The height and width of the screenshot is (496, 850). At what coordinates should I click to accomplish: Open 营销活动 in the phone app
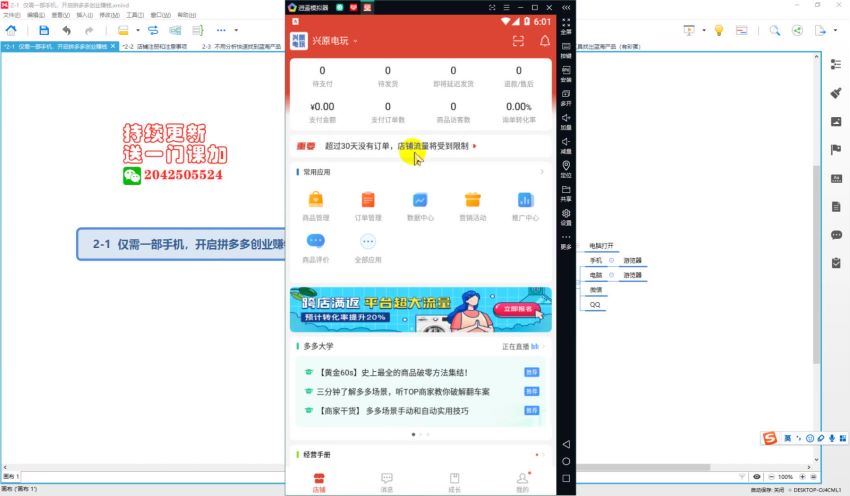(x=473, y=206)
